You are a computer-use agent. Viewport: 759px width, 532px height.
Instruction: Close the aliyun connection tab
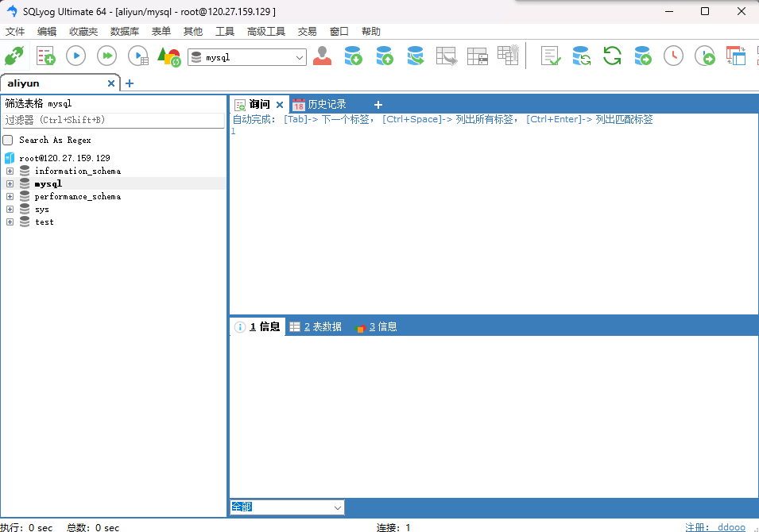(x=110, y=83)
